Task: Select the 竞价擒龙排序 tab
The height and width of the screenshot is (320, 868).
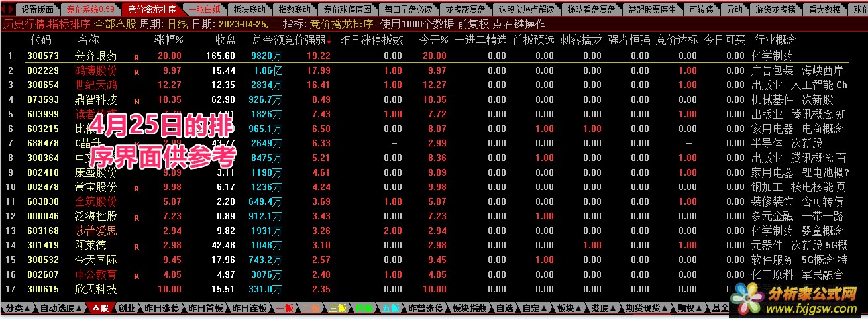Action: click(152, 9)
